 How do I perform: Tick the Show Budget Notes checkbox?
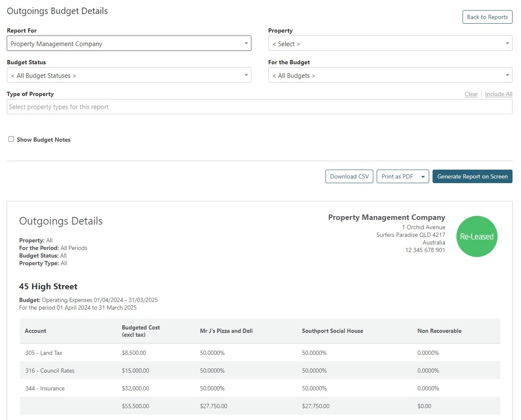click(11, 139)
